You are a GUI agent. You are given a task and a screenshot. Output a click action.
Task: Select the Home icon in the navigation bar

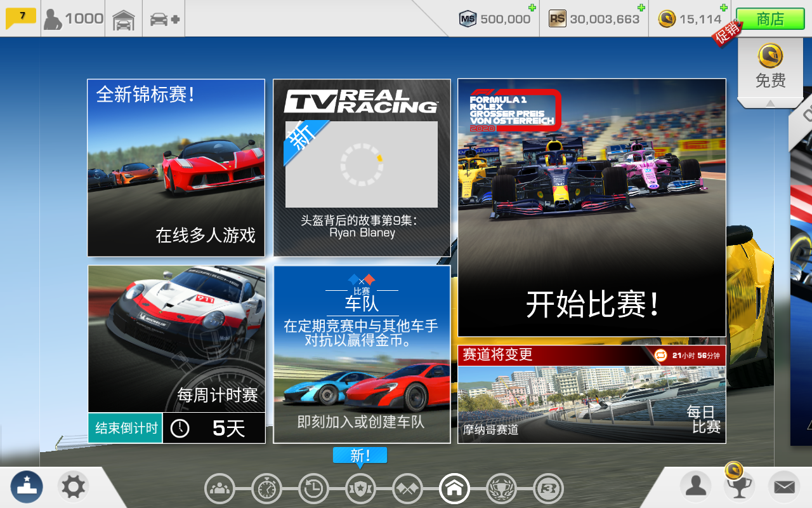click(454, 488)
